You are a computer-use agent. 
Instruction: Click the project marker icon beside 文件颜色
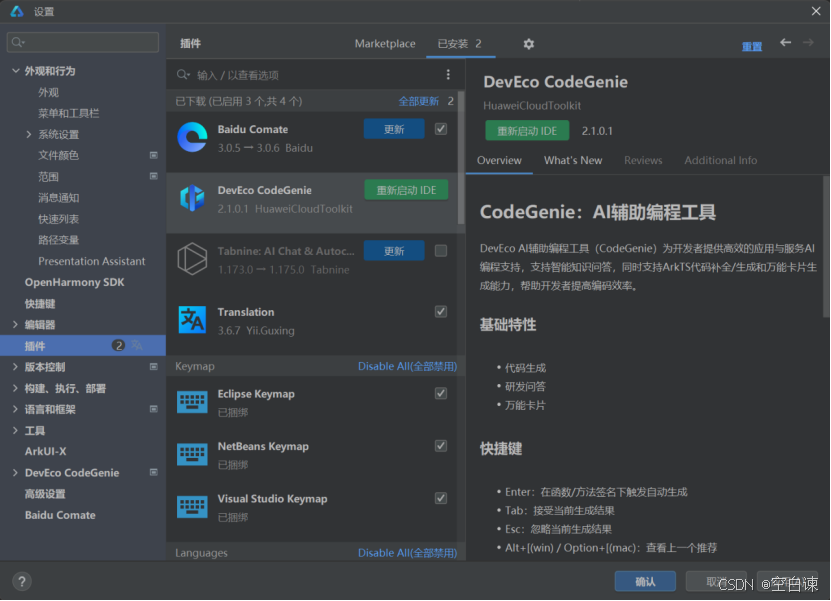pyautogui.click(x=154, y=155)
